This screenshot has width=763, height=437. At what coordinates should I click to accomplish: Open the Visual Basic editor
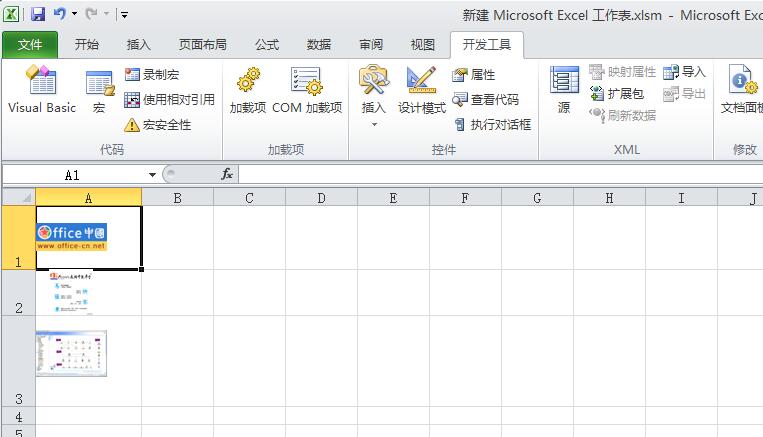42,91
